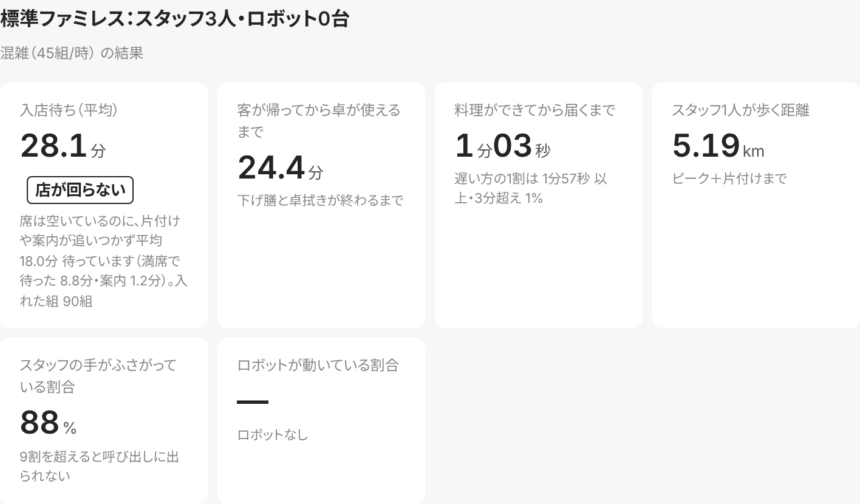Click the 混雑(45組/時)の結果 subtitle
This screenshot has width=860, height=504.
coord(72,53)
